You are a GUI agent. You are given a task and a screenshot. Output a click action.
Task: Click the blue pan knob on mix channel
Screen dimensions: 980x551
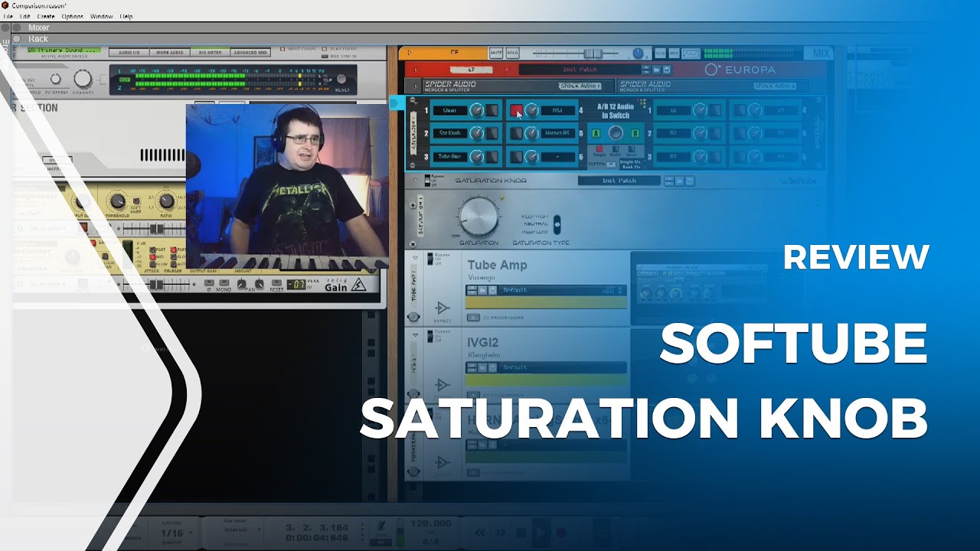638,53
